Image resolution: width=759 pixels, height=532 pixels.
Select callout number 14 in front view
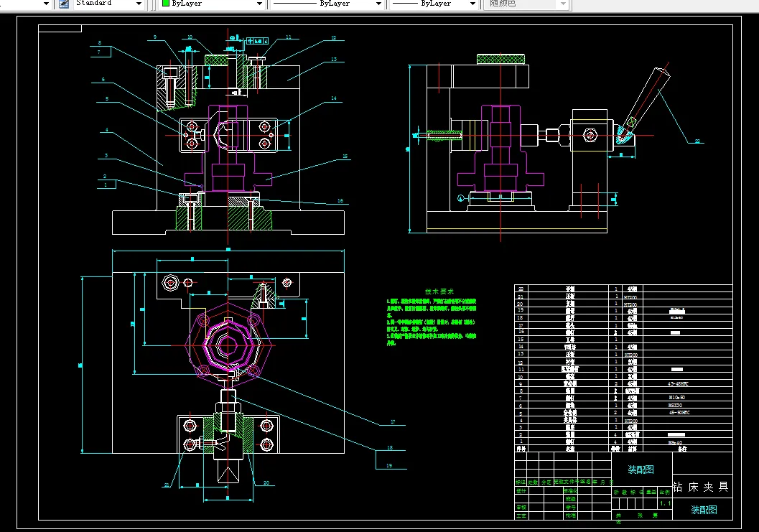click(x=333, y=98)
